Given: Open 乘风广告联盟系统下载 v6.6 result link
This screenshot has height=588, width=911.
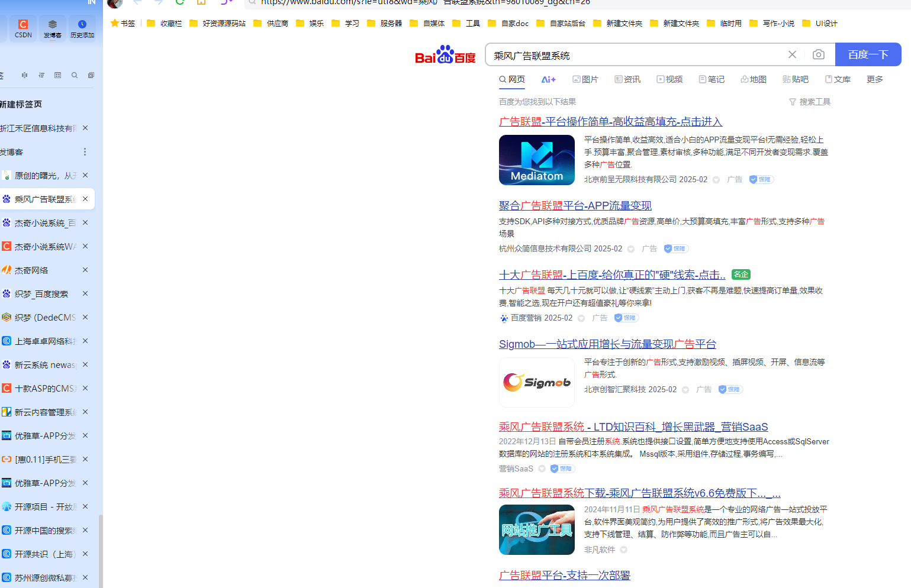Looking at the screenshot, I should (640, 493).
